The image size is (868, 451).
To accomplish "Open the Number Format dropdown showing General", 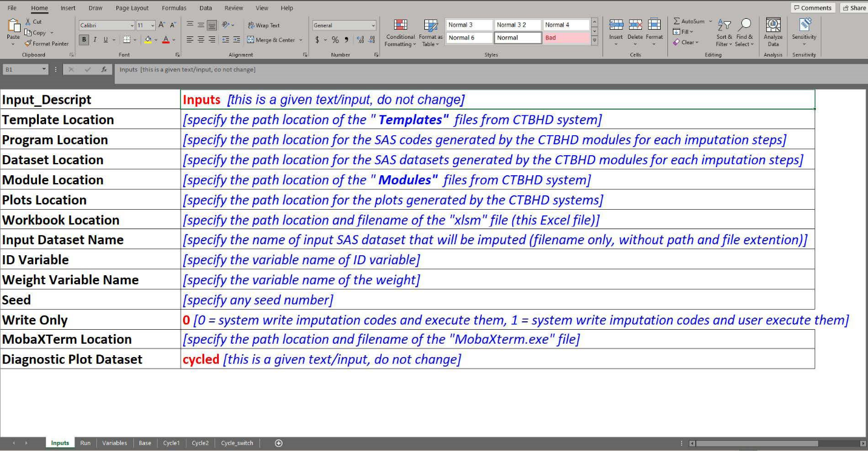I will click(x=344, y=25).
